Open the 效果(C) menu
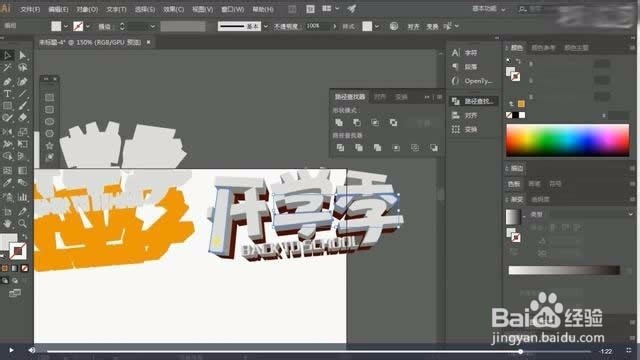This screenshot has height=360, width=640. 173,9
